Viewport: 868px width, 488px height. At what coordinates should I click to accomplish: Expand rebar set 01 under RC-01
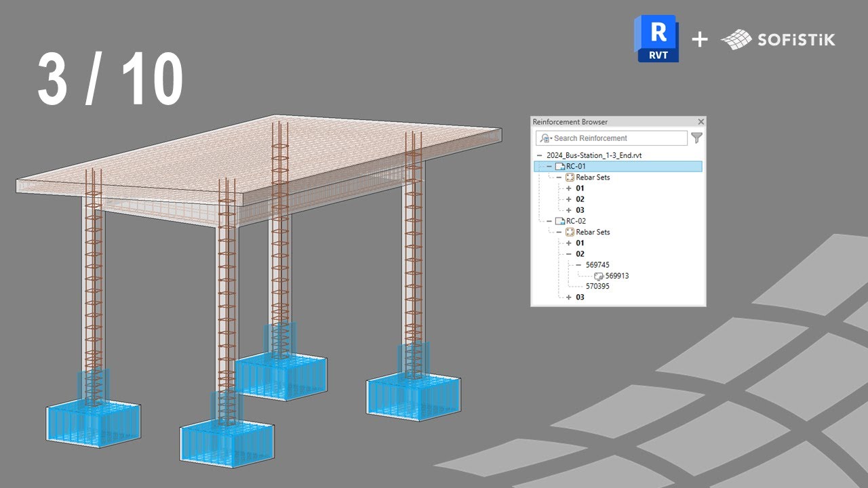(568, 188)
